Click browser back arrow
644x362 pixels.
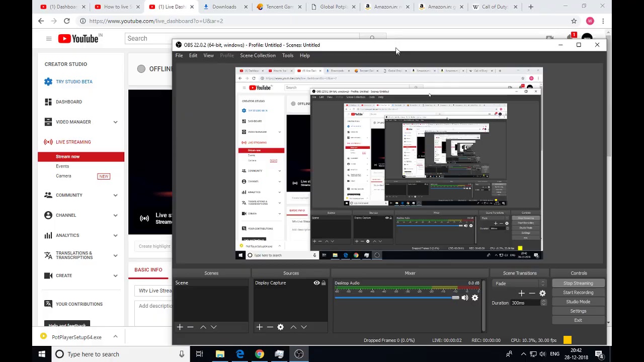coord(41,21)
